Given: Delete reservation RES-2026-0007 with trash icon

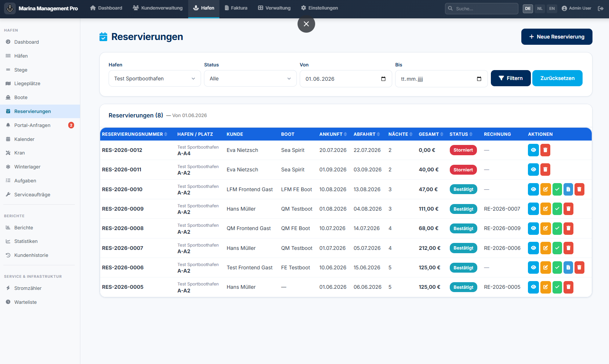Looking at the screenshot, I should coord(568,248).
